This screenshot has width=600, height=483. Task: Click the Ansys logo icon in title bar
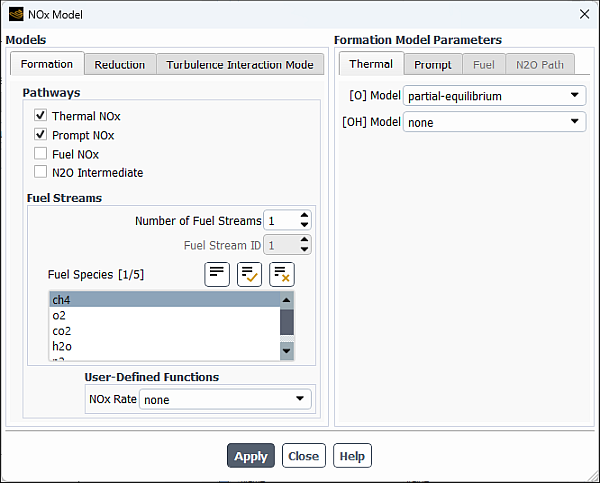[15, 15]
